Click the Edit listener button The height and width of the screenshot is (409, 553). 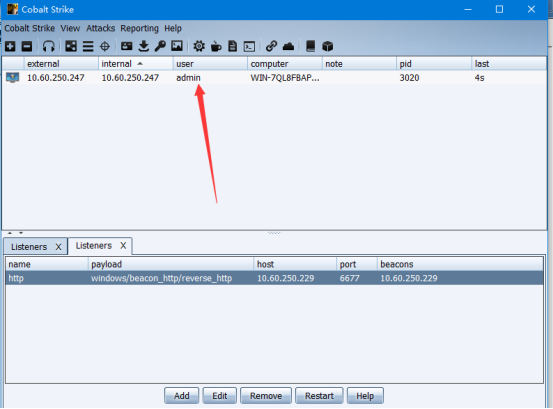[x=219, y=396]
